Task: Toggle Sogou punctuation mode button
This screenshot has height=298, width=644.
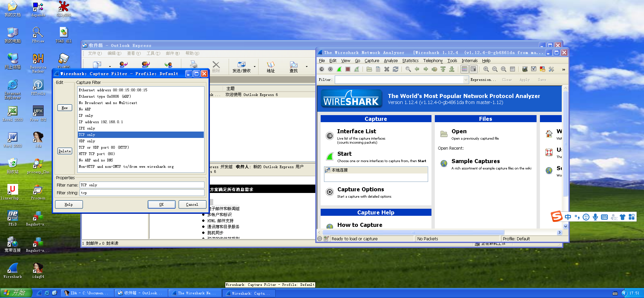Action: tap(577, 217)
